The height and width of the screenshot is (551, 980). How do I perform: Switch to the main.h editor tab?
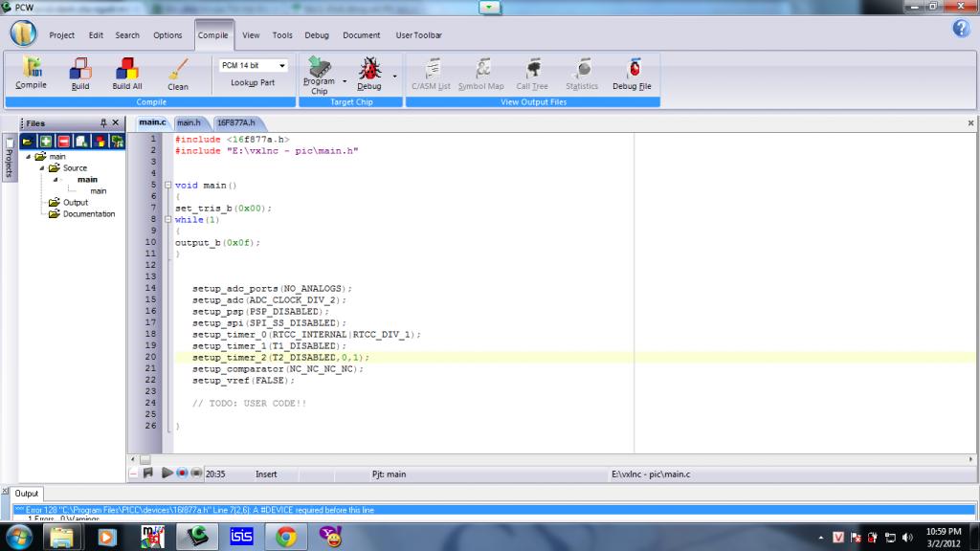coord(188,123)
